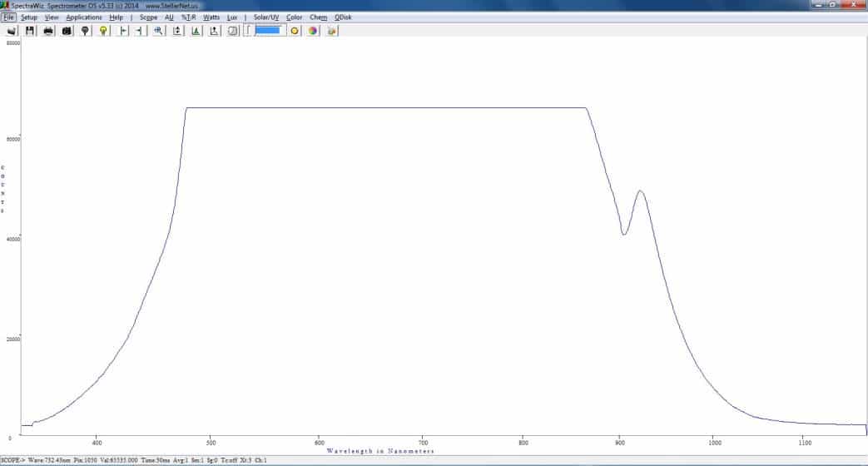Click the save floppy disk icon

(x=30, y=31)
